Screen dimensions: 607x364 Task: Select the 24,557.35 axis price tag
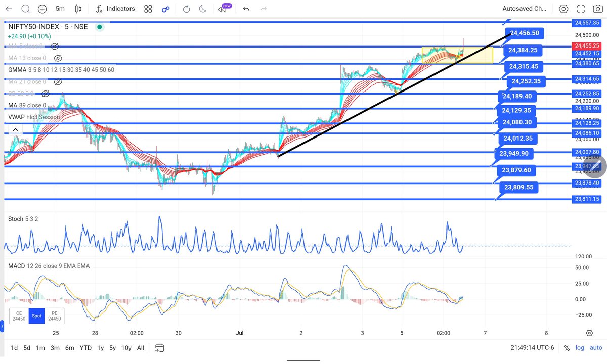587,23
